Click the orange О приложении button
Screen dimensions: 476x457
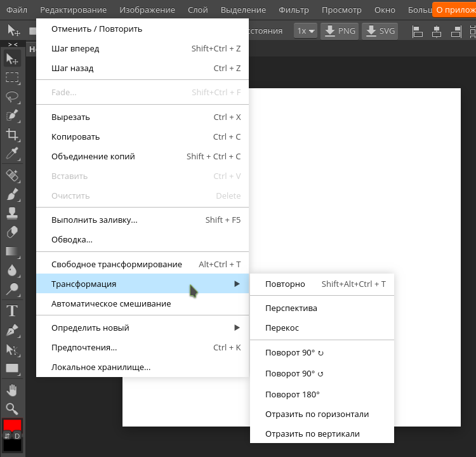point(454,10)
